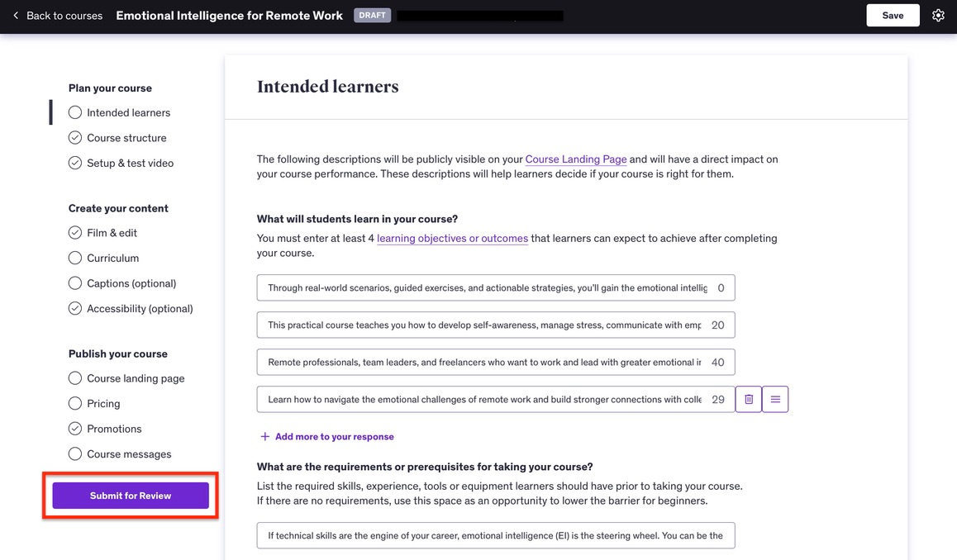Viewport: 957px width, 560px height.
Task: Navigate to Film & edit label
Action: click(112, 232)
